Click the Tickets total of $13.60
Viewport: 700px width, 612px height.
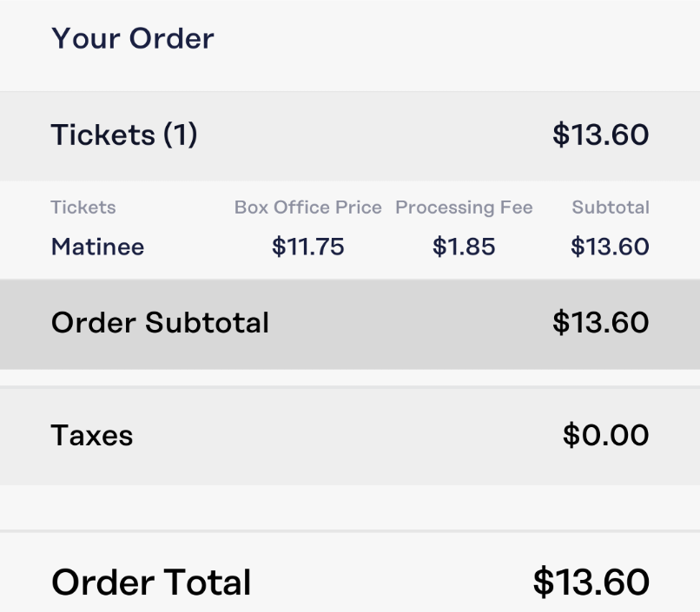(x=600, y=135)
